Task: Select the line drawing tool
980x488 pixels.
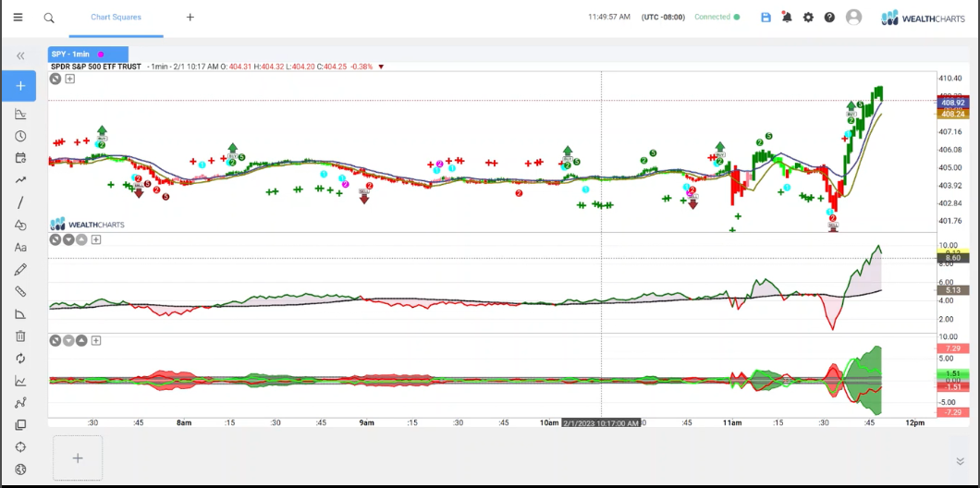Action: click(x=20, y=202)
